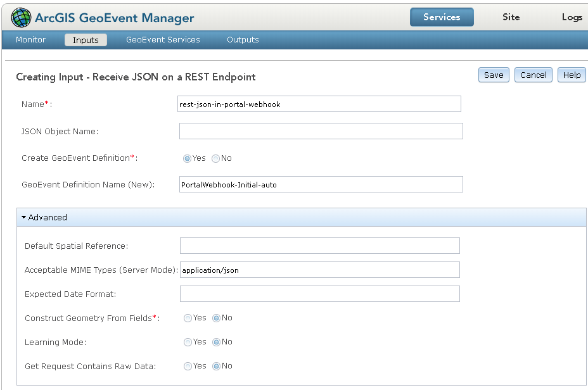Click the Expected Date Format field
588x390 pixels.
tap(320, 294)
